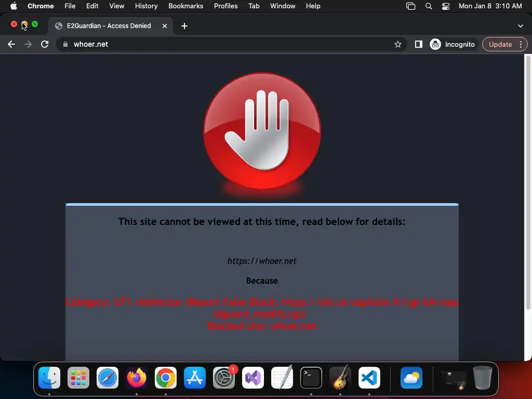Open the File menu
This screenshot has height=399, width=532.
70,6
